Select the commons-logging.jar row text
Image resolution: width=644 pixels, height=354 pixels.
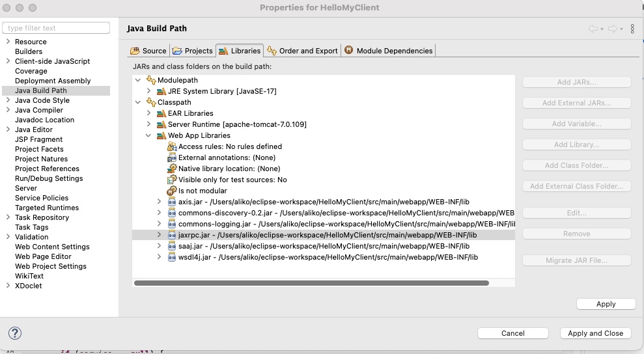click(346, 224)
